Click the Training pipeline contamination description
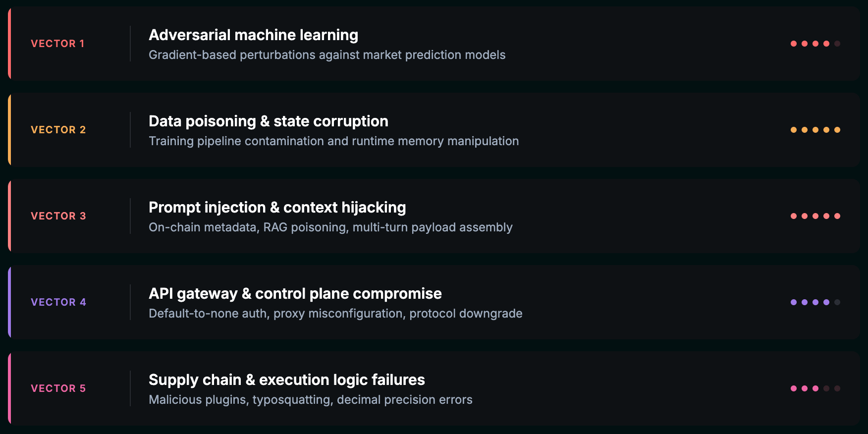 pyautogui.click(x=333, y=141)
